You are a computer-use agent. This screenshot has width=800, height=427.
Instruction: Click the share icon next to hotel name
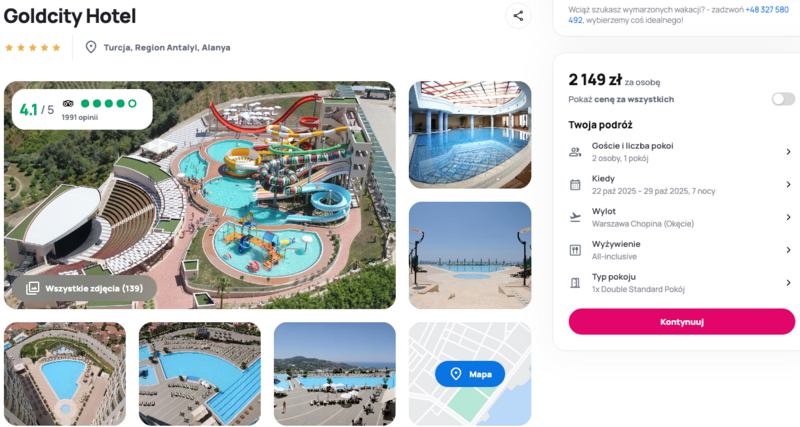[x=518, y=16]
